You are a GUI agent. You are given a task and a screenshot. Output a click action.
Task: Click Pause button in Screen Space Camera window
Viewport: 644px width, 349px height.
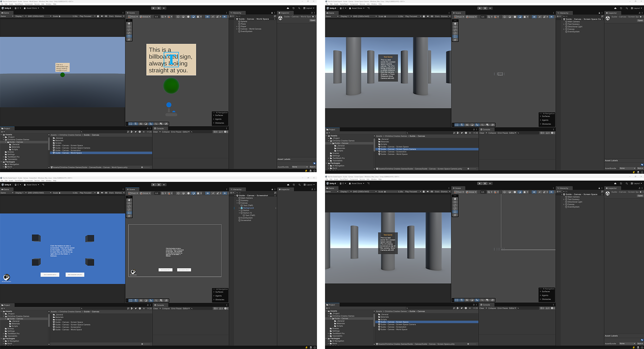pyautogui.click(x=485, y=8)
